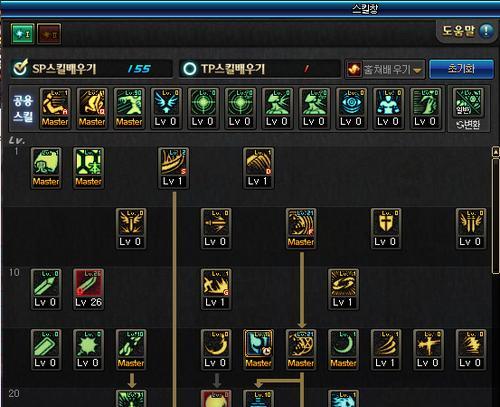Viewport: 500px width, 407px height.
Task: Open the 홀쳐배우기 dropdown menu
Action: pyautogui.click(x=385, y=69)
